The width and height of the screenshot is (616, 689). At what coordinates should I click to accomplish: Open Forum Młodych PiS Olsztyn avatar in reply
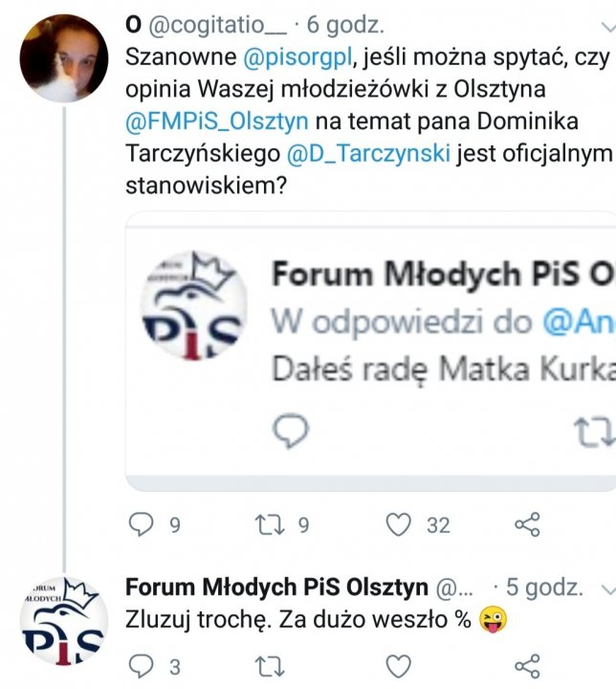coord(64,620)
